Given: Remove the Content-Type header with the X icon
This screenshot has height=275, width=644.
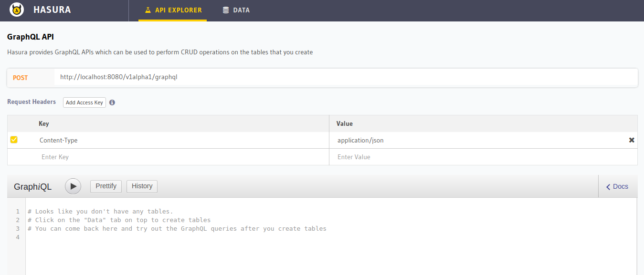Looking at the screenshot, I should coord(631,140).
